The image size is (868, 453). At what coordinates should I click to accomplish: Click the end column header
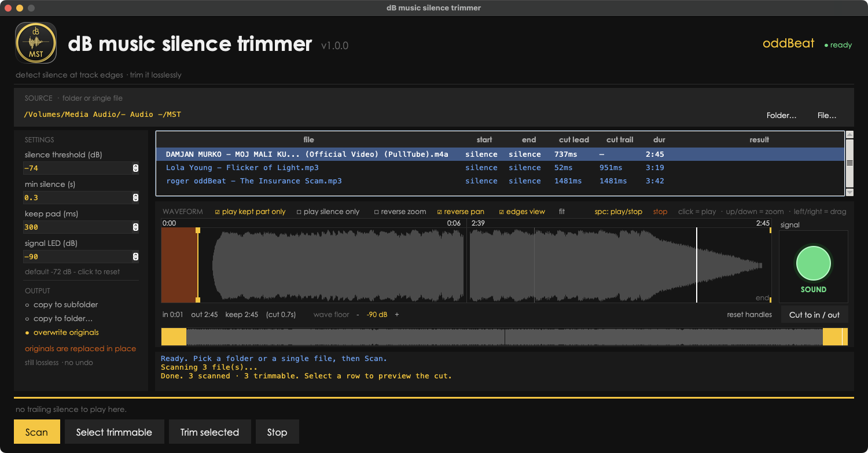tap(529, 140)
